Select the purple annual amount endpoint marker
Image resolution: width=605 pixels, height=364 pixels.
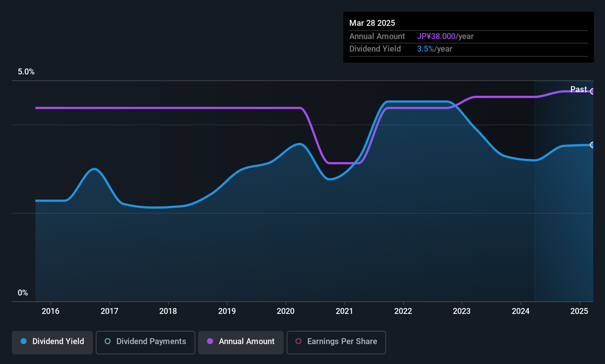(x=592, y=91)
